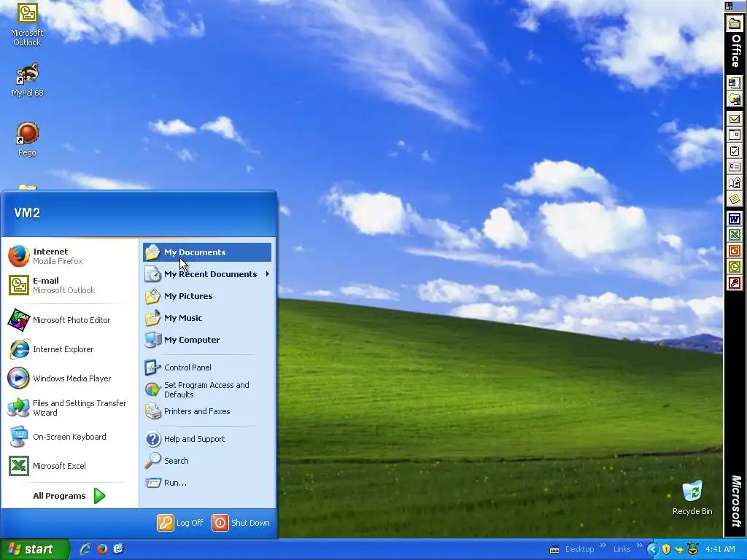Click New Journal Entry icon on Office bar

point(735,183)
